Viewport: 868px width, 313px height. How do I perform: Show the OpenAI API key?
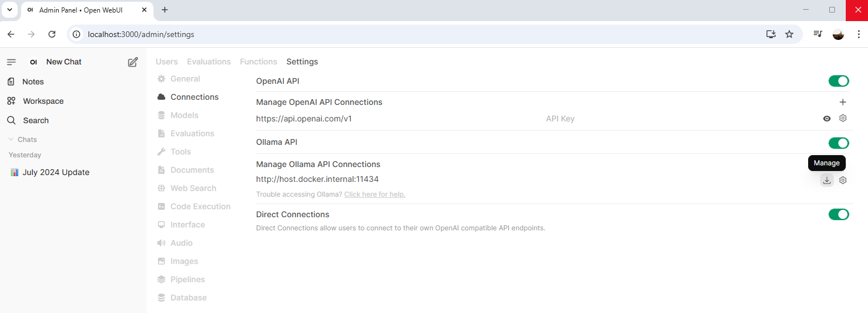click(x=826, y=119)
